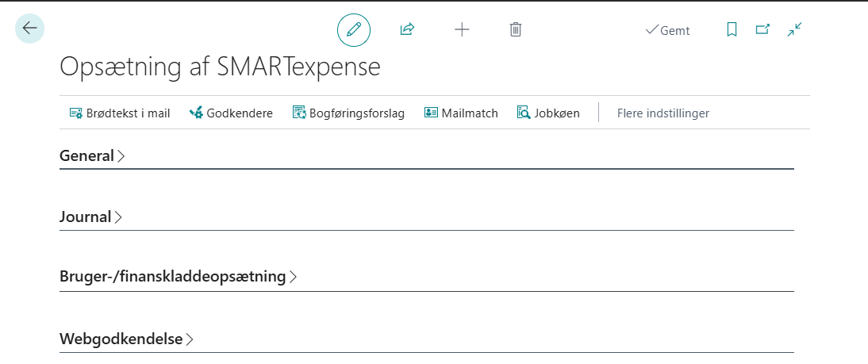Click the bookmark icon

coord(732,29)
